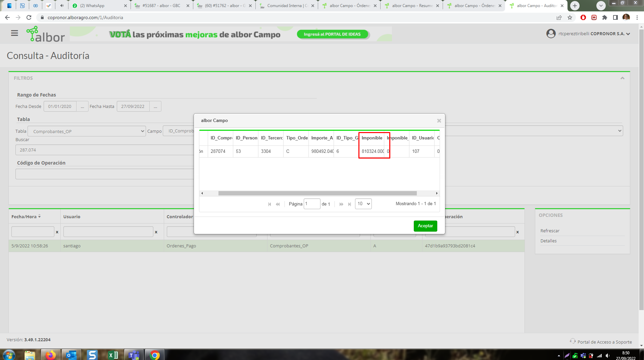644x360 pixels.
Task: Open Fecha Hasta date picker button
Action: (155, 106)
